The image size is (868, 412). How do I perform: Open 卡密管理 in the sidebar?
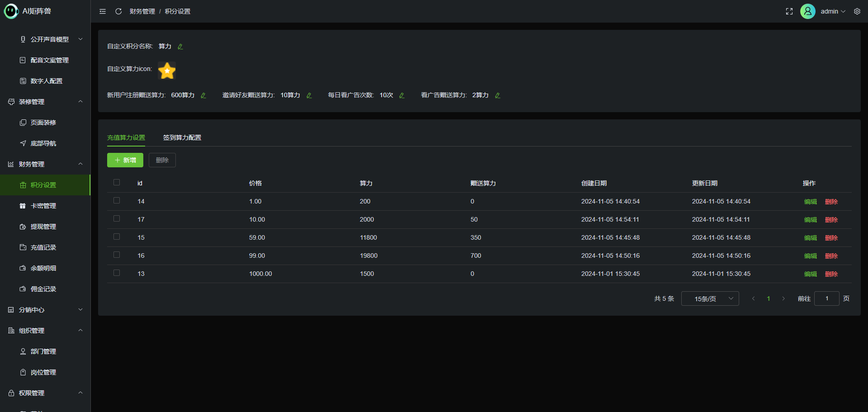pyautogui.click(x=43, y=206)
